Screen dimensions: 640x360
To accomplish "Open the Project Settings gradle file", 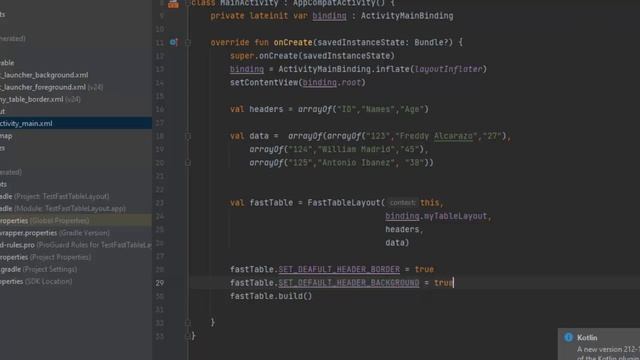I will 38,269.
